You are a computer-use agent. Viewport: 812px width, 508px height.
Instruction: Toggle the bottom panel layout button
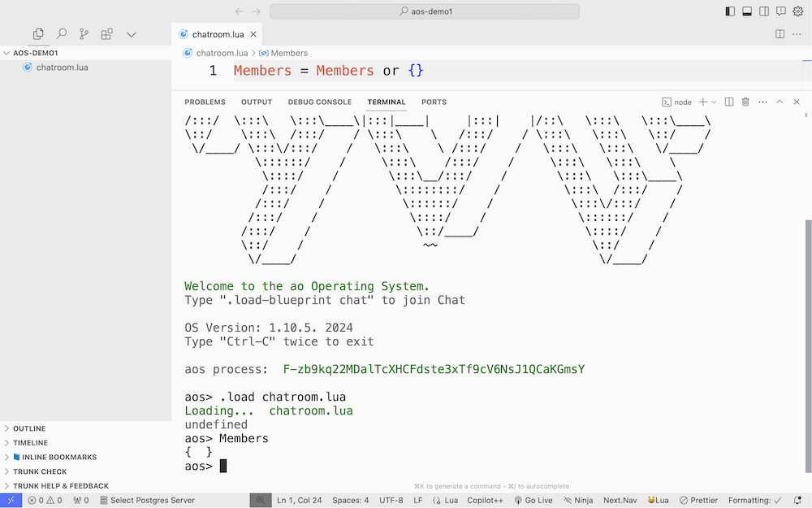tap(747, 11)
